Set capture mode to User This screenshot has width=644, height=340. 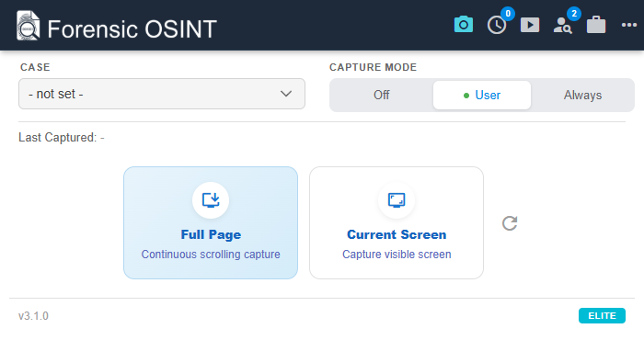tap(482, 96)
